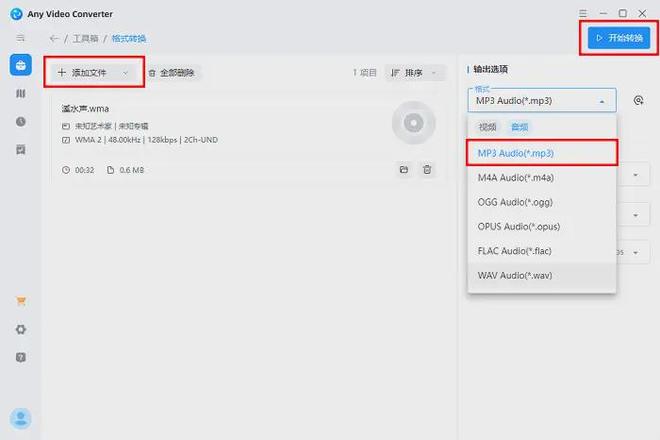Select WAV Audio(*.wav) format option

pos(514,275)
